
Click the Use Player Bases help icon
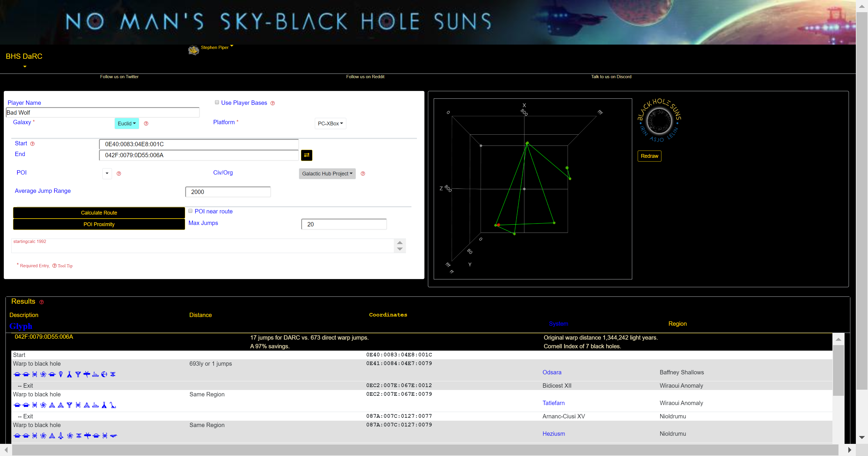click(273, 103)
